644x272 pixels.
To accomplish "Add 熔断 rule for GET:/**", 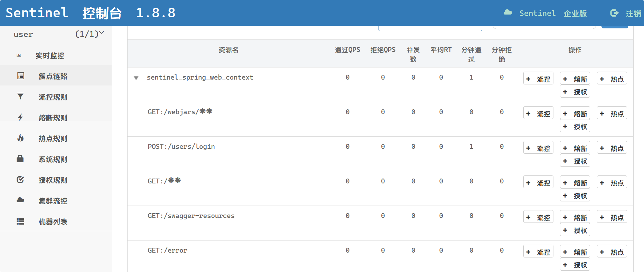I will 575,182.
